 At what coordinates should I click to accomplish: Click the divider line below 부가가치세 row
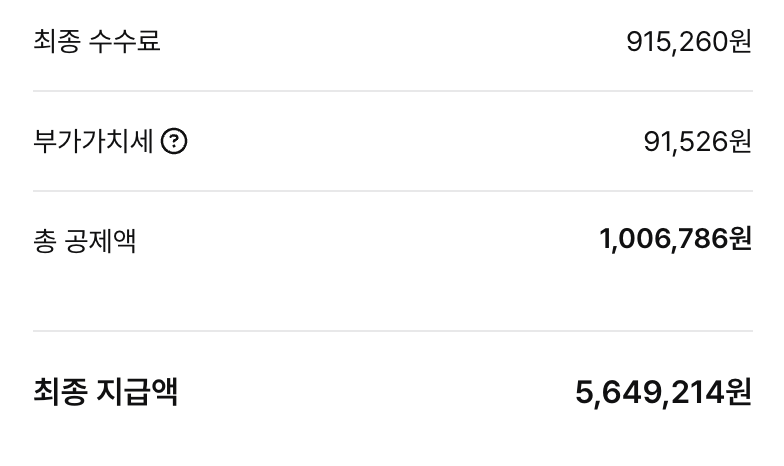[x=392, y=191]
